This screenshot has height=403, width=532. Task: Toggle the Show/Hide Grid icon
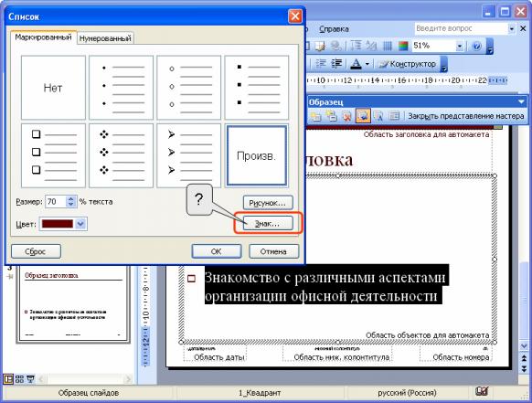pos(388,46)
